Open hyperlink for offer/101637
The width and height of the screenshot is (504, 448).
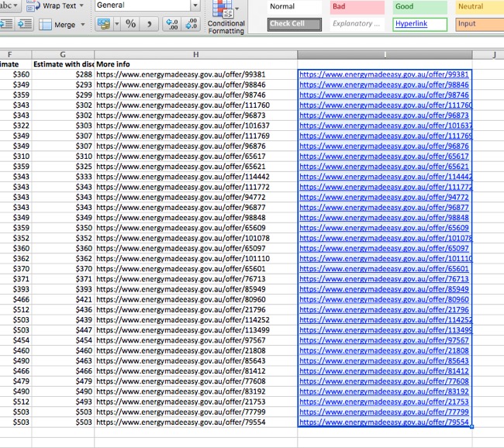pos(385,126)
